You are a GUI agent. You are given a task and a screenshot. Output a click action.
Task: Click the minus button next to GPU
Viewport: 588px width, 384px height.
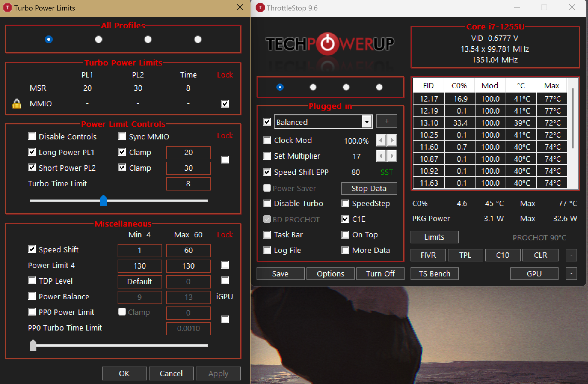(x=571, y=274)
